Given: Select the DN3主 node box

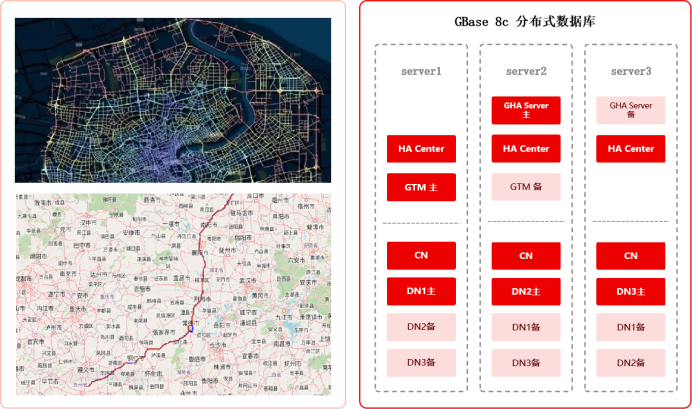Looking at the screenshot, I should pos(631,292).
